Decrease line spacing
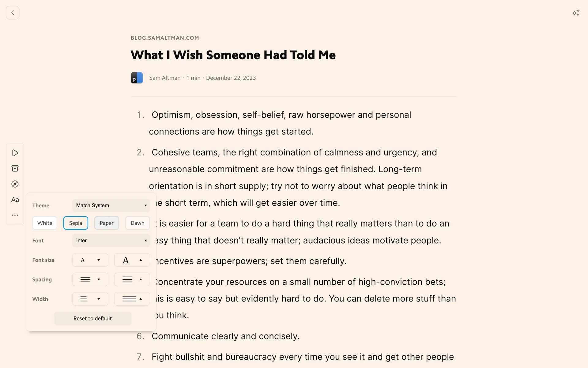 [90, 279]
